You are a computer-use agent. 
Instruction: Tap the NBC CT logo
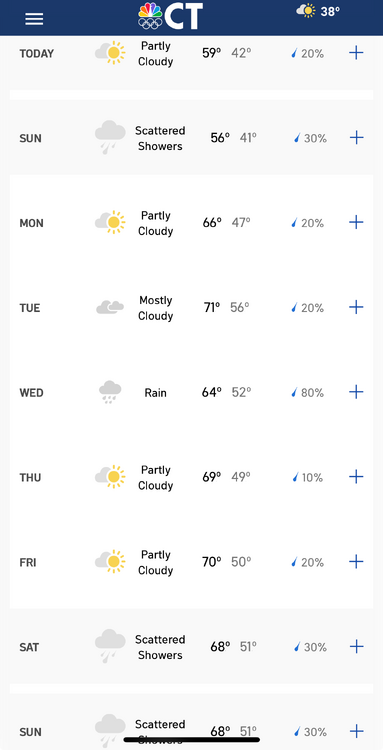pyautogui.click(x=171, y=16)
